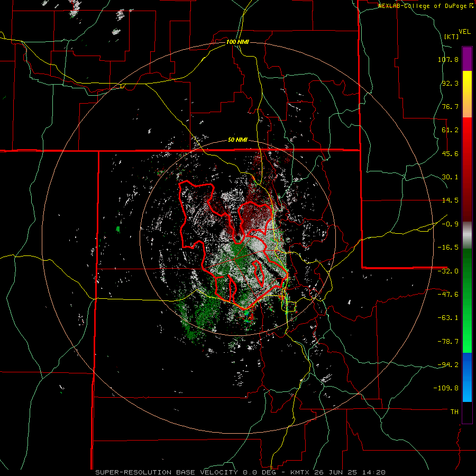The width and height of the screenshot is (476, 476).
Task: Click the green inbound segment of the color bar
Action: click(467, 300)
